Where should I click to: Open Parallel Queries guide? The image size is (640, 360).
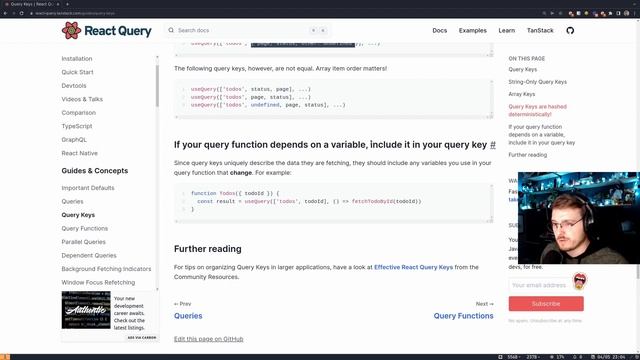click(x=83, y=242)
